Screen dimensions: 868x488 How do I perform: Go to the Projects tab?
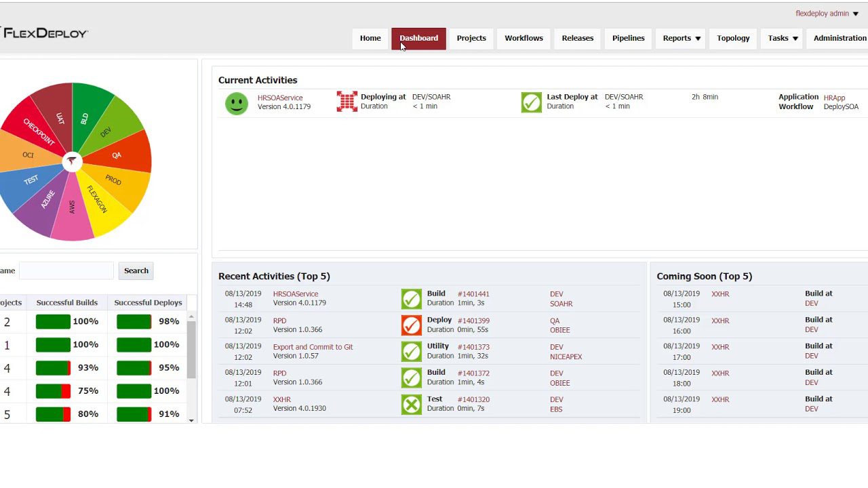tap(471, 39)
